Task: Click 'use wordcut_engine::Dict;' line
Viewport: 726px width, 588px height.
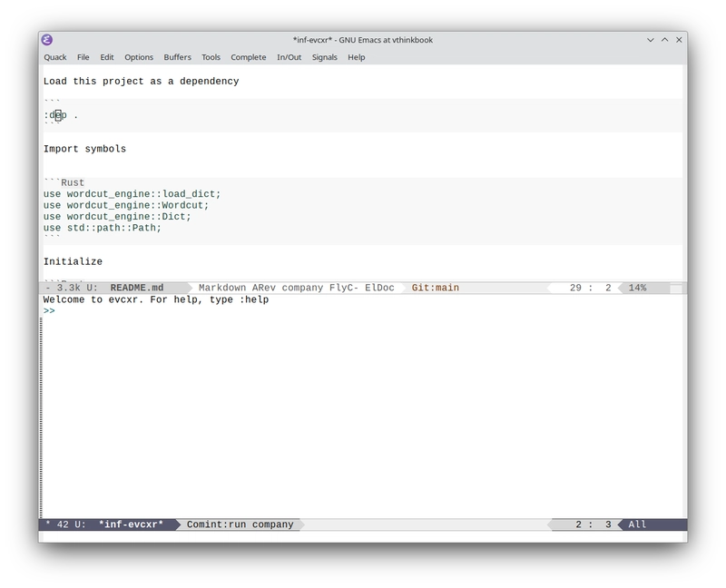Action: pos(117,216)
